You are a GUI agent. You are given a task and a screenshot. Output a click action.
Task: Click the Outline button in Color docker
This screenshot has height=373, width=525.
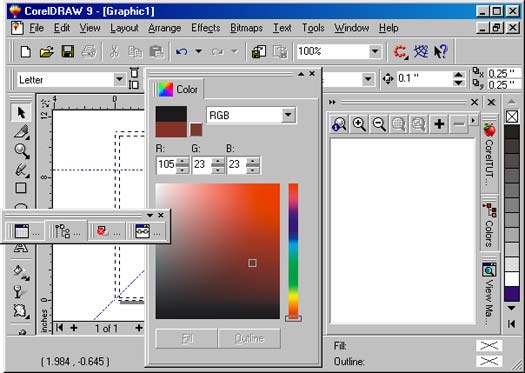(x=249, y=339)
